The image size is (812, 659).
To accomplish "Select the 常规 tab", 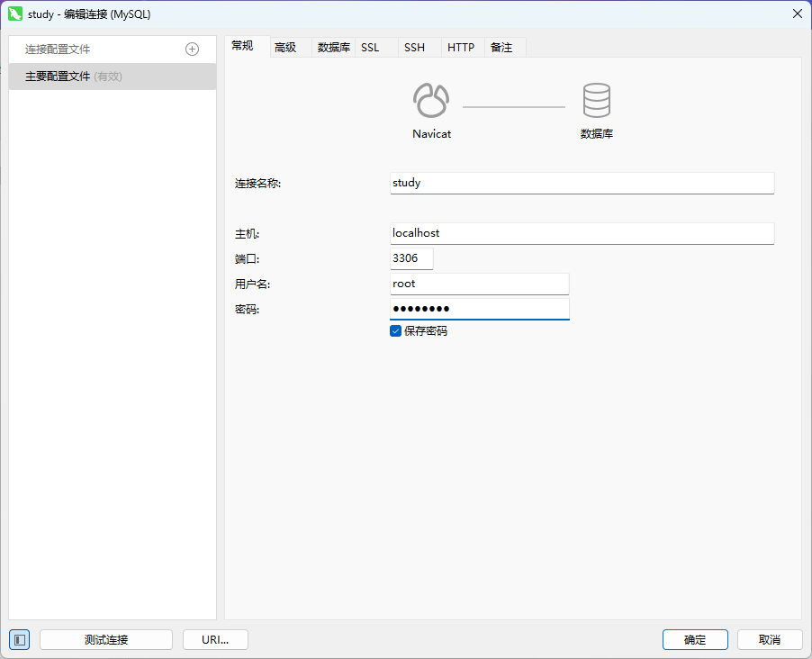I will point(243,47).
